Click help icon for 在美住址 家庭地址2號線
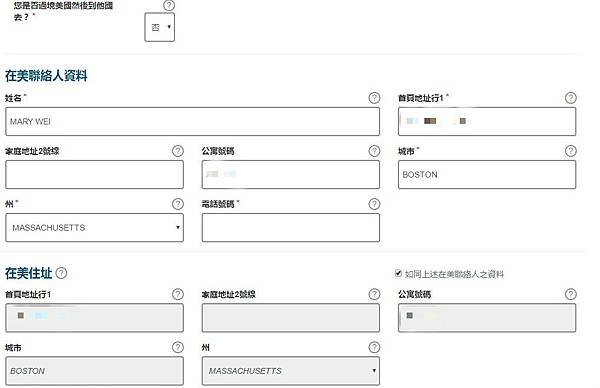The image size is (600, 388). pyautogui.click(x=374, y=294)
